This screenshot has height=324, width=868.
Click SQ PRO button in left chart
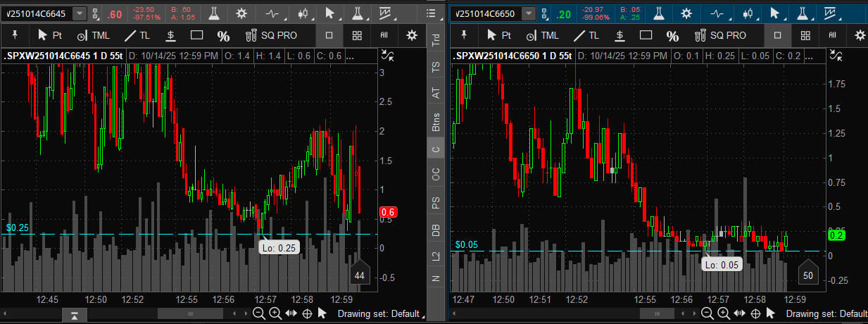(270, 35)
